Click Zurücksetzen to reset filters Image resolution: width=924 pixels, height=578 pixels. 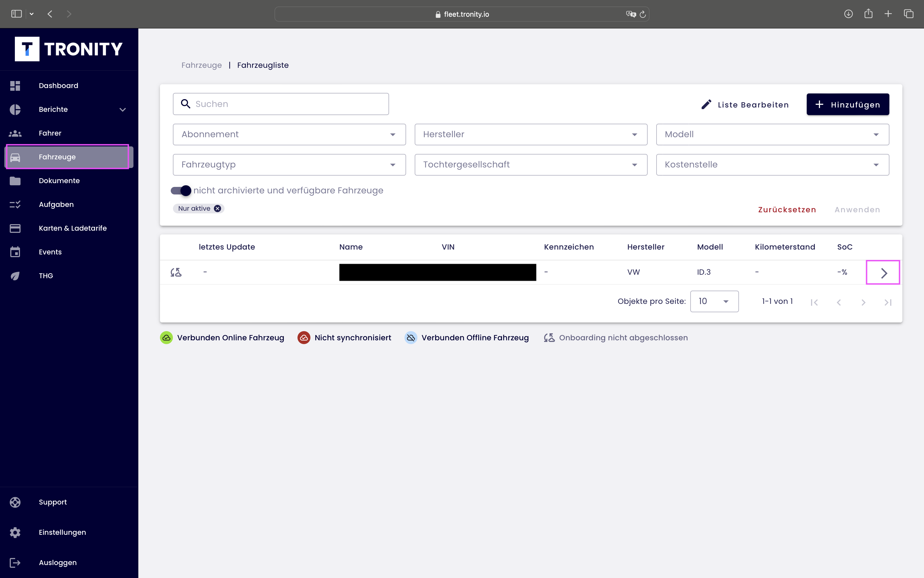(x=787, y=210)
